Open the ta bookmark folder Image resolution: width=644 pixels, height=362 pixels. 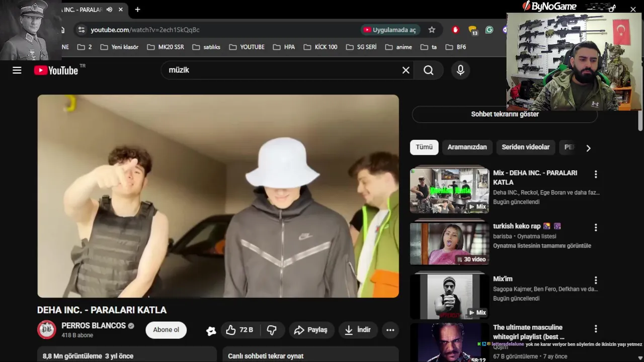429,47
